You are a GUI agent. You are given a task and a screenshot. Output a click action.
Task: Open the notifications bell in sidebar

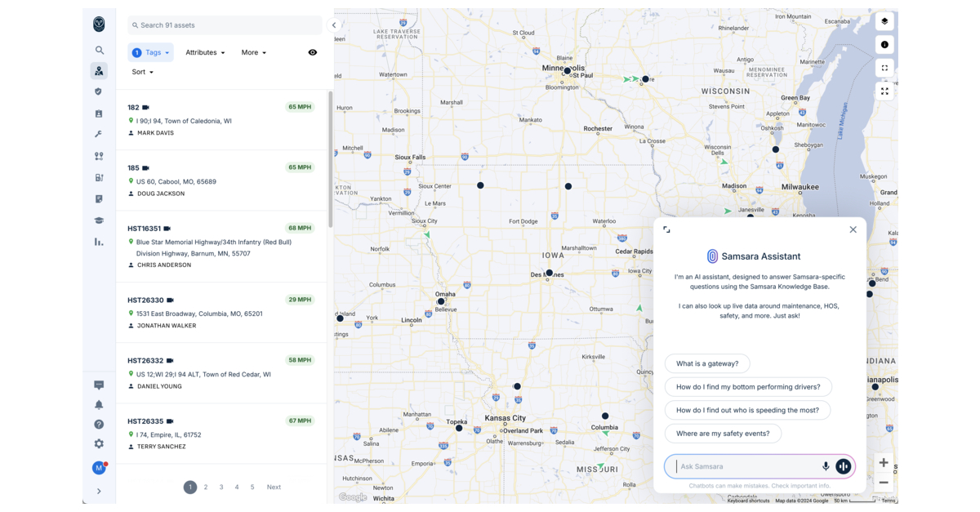[99, 405]
